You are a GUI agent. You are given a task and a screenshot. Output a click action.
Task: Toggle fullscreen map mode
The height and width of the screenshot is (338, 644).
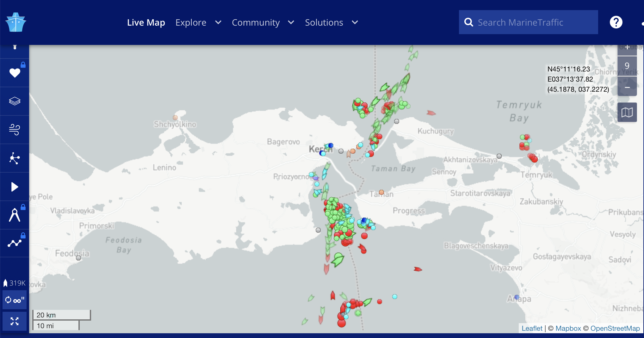(x=15, y=321)
